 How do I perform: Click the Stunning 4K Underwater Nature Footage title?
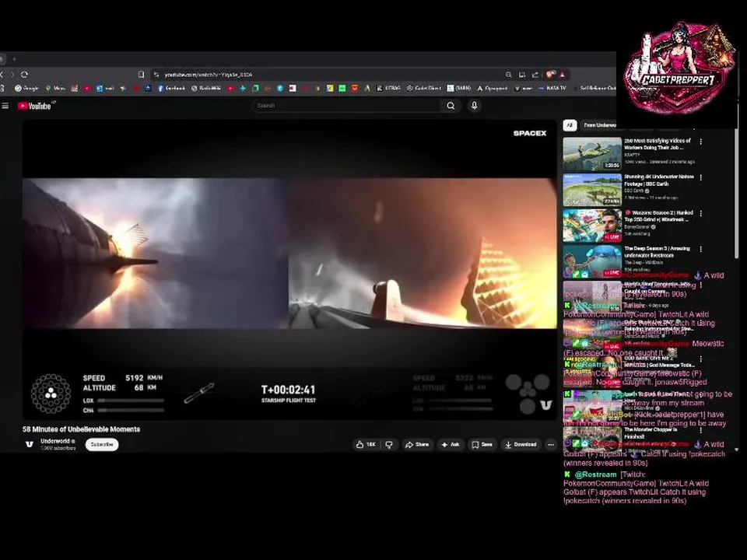[659, 180]
